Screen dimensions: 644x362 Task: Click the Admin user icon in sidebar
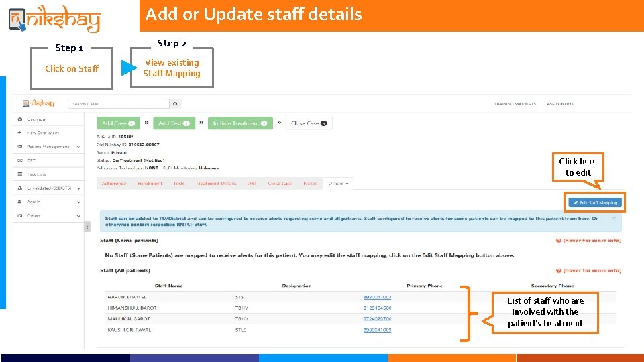tap(19, 202)
